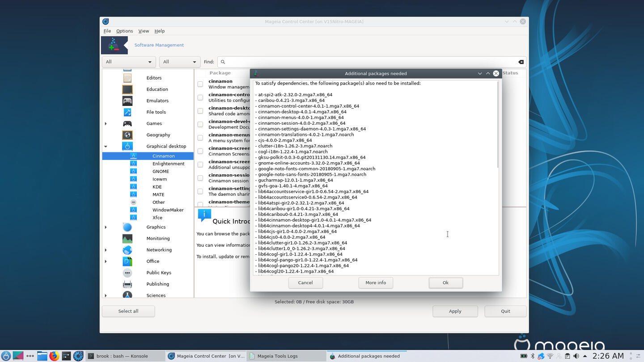Open the Mageia Control Center launcher icon in the panel
Image resolution: width=644 pixels, height=362 pixels.
pos(78,356)
